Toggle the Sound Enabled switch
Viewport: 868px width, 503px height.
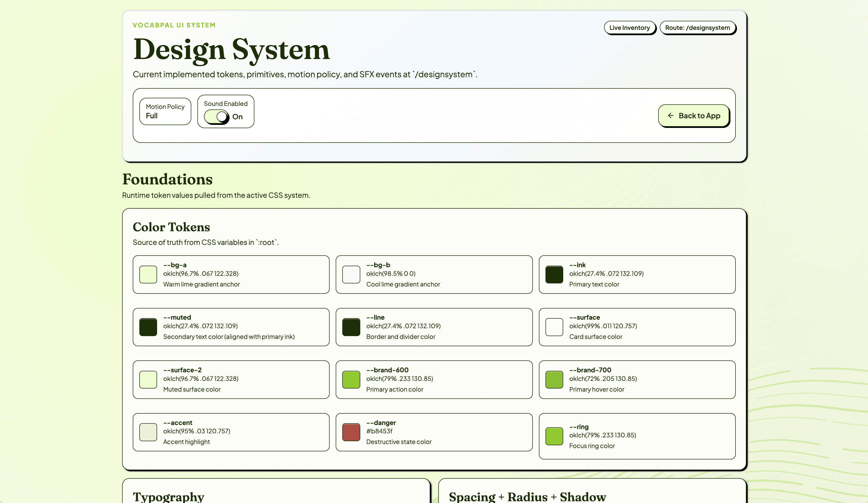click(216, 117)
